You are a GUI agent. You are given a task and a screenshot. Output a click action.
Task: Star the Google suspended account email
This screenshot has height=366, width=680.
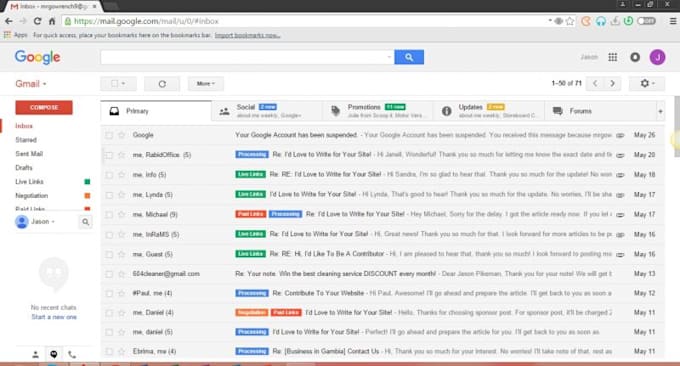pyautogui.click(x=121, y=135)
